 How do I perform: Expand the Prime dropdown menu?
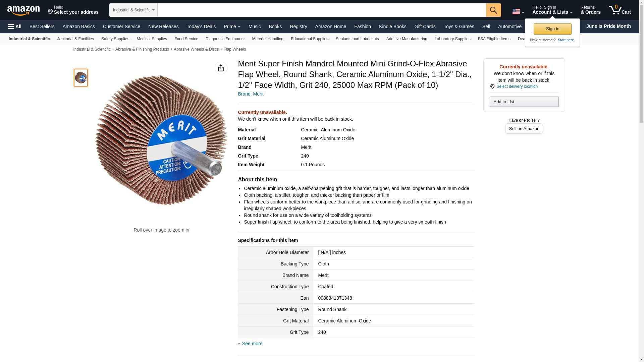(232, 26)
